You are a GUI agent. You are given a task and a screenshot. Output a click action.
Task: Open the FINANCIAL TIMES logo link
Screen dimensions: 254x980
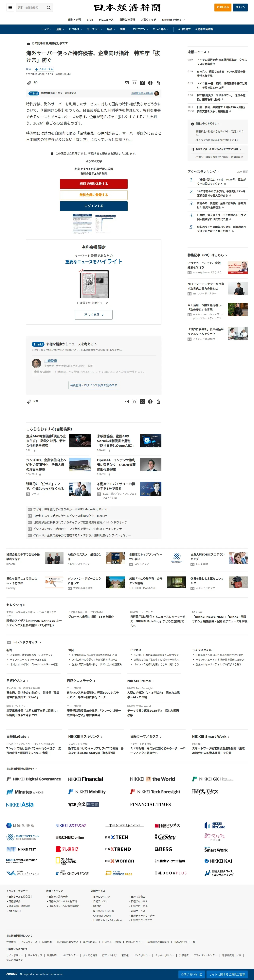(150, 805)
